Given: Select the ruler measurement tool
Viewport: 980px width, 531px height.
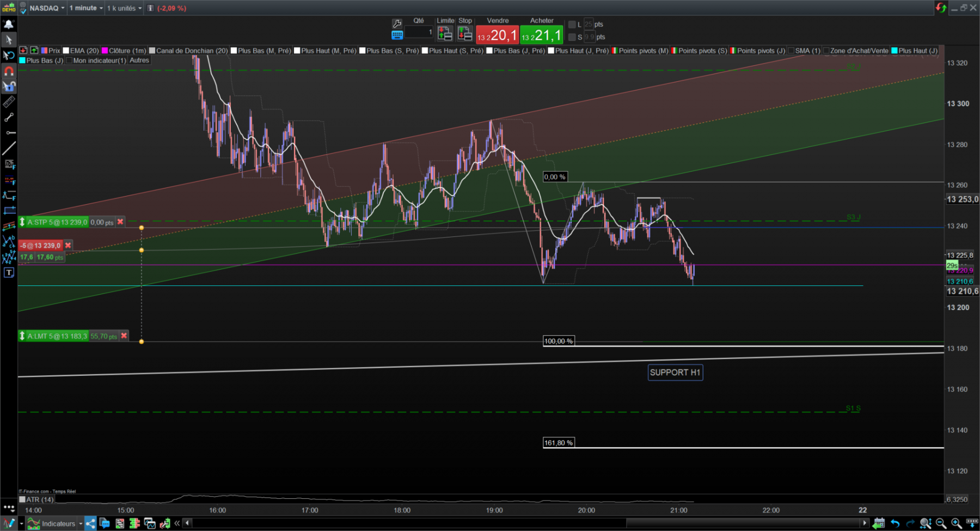Looking at the screenshot, I should (9, 102).
